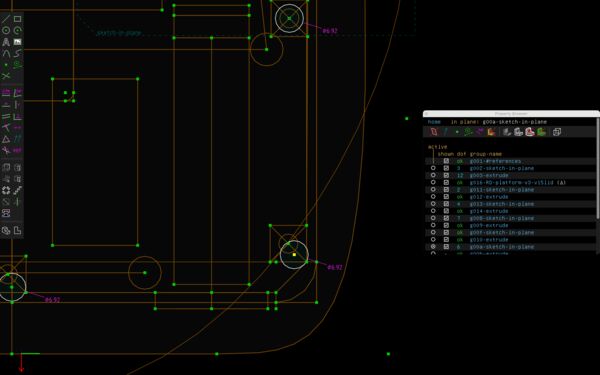Viewport: 600px width, 375px height.
Task: Select the line segment sketch tool
Action: [x=6, y=19]
